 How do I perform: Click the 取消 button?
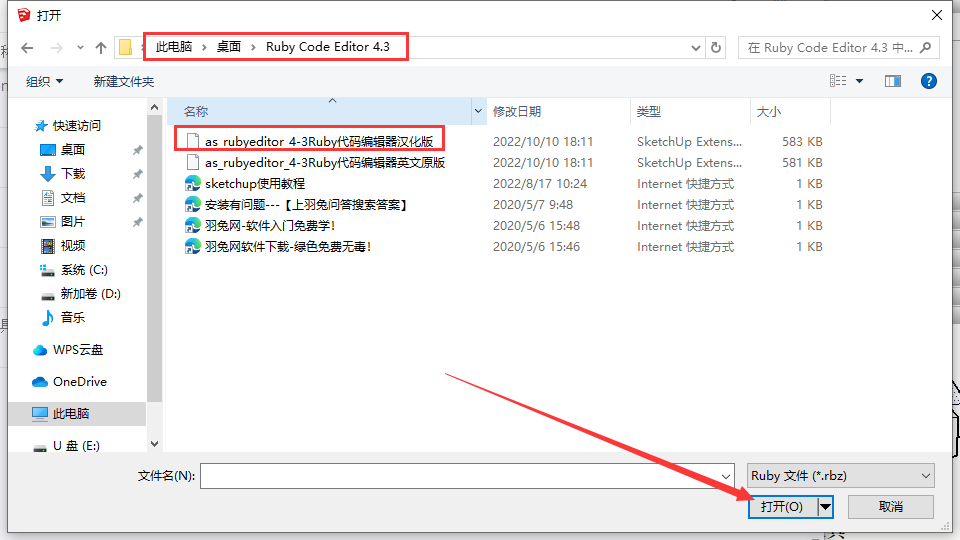891,506
